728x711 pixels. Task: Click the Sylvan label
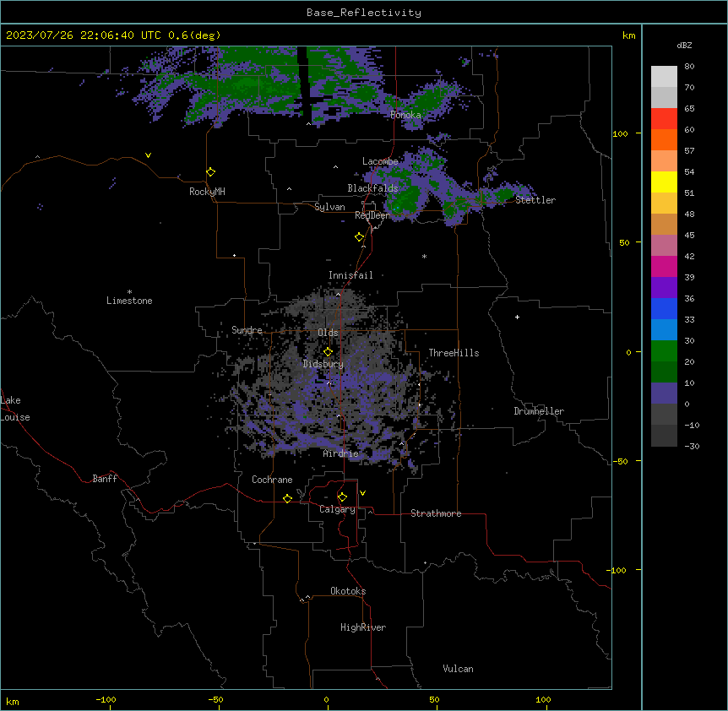click(x=329, y=207)
